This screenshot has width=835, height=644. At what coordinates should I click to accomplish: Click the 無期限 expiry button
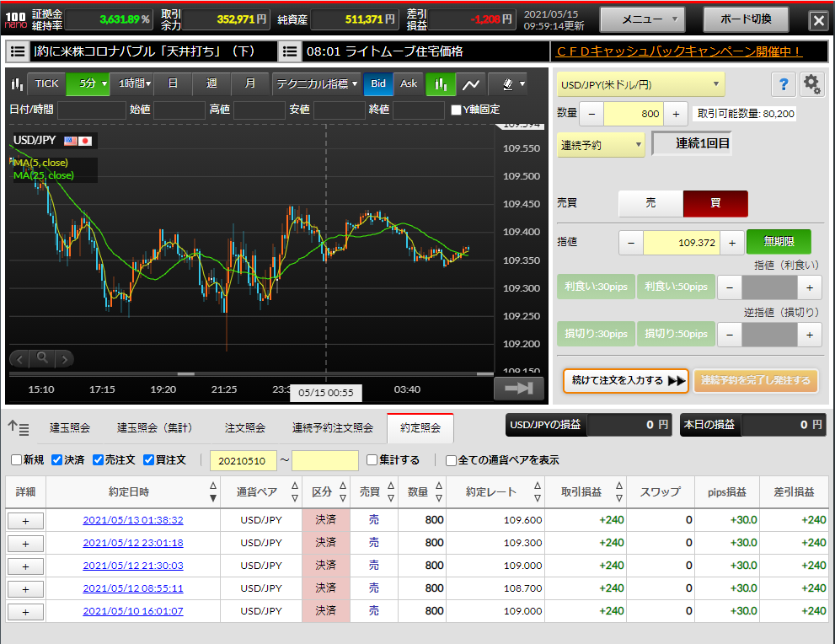coord(779,242)
